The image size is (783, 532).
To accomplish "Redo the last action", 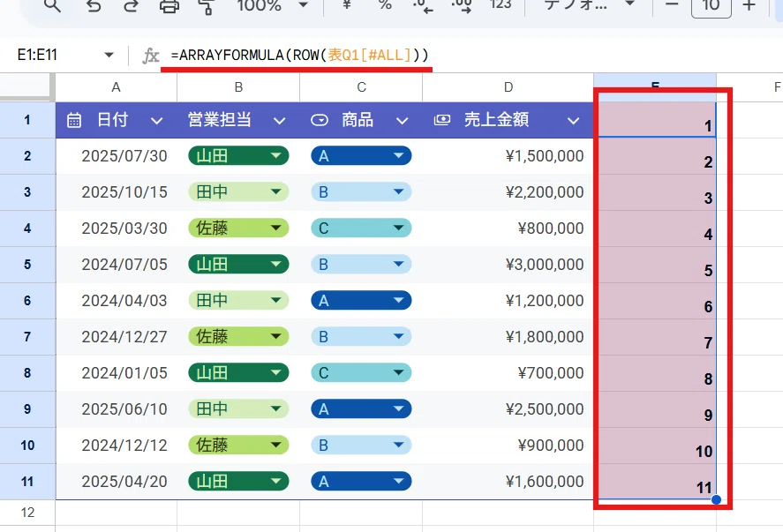I will point(131,5).
